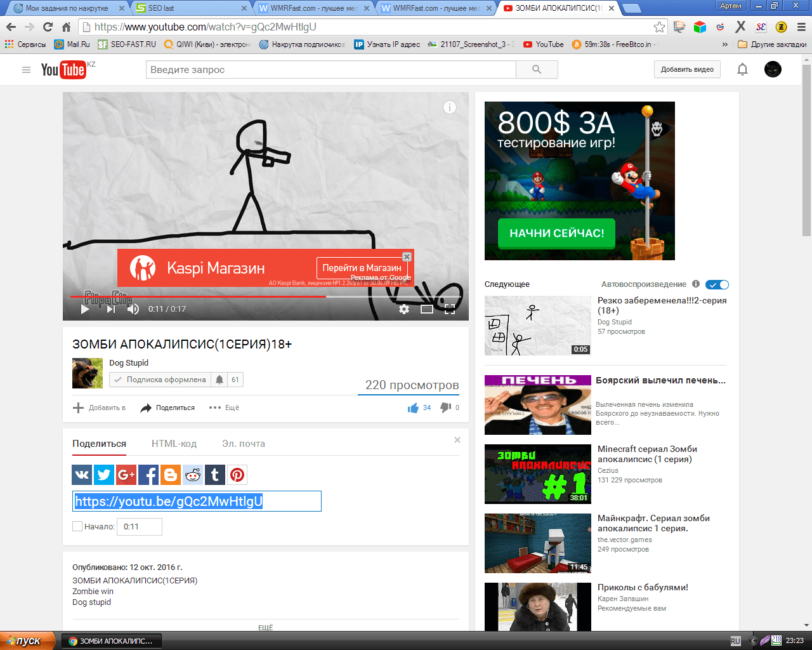Viewport: 812px width, 650px height.
Task: Open Резко забеременела!!!2-серия video title
Action: (662, 305)
